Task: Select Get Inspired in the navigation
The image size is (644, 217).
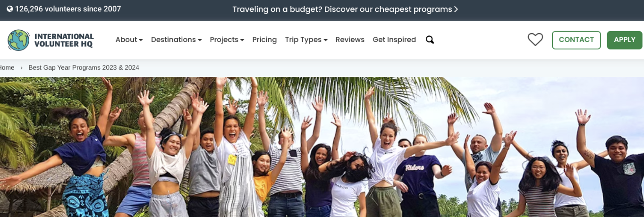Action: tap(394, 40)
